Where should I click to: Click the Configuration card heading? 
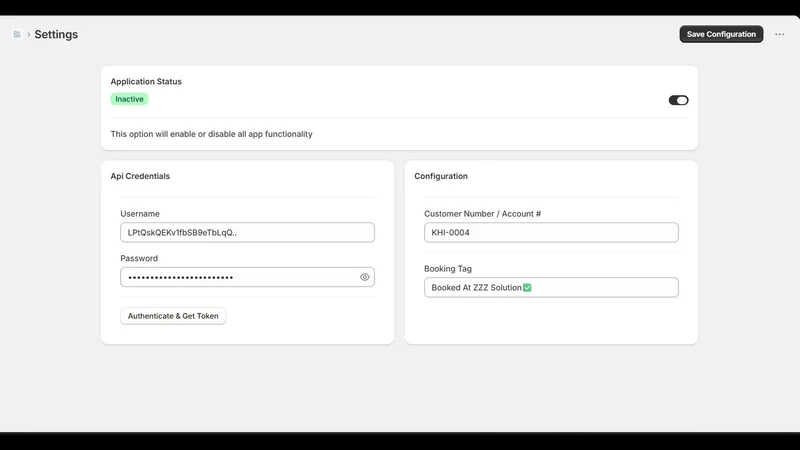point(441,176)
